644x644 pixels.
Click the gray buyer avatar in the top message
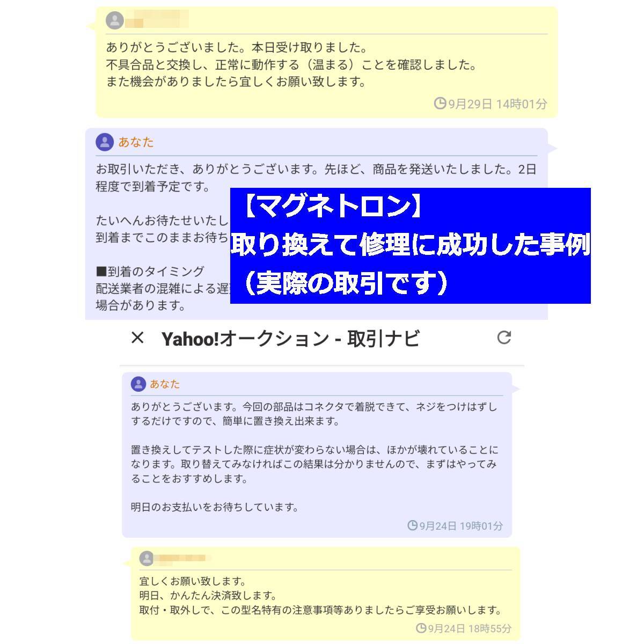114,21
